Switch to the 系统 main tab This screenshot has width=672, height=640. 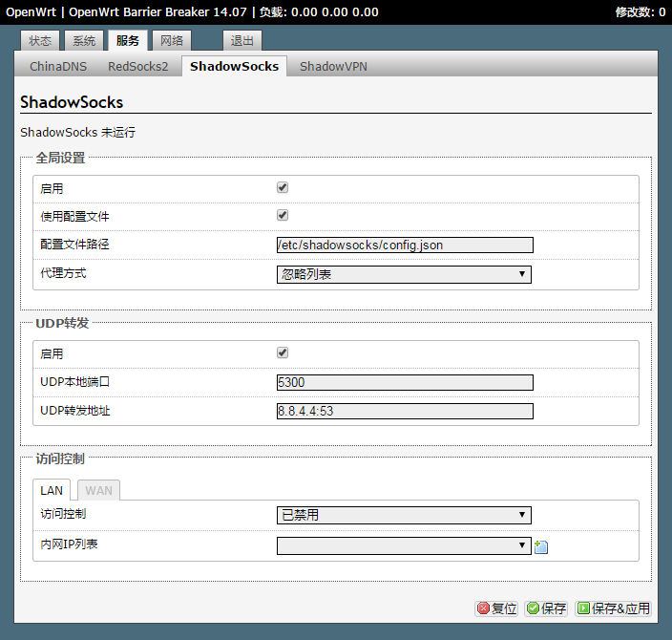84,41
